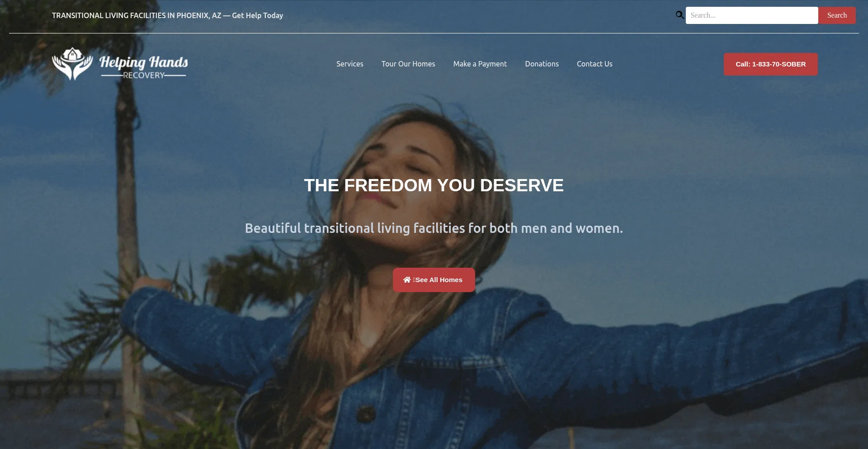Click the red Search button

point(837,15)
